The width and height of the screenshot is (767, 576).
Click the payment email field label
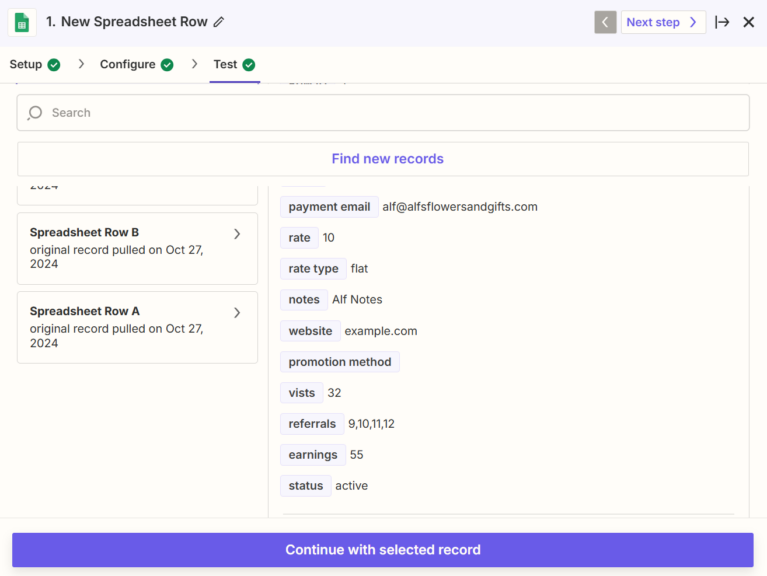[329, 207]
